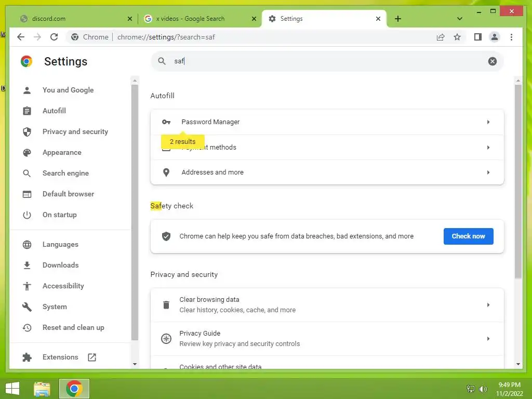The image size is (532, 399).
Task: Open the side panel icon in toolbar
Action: [x=478, y=37]
